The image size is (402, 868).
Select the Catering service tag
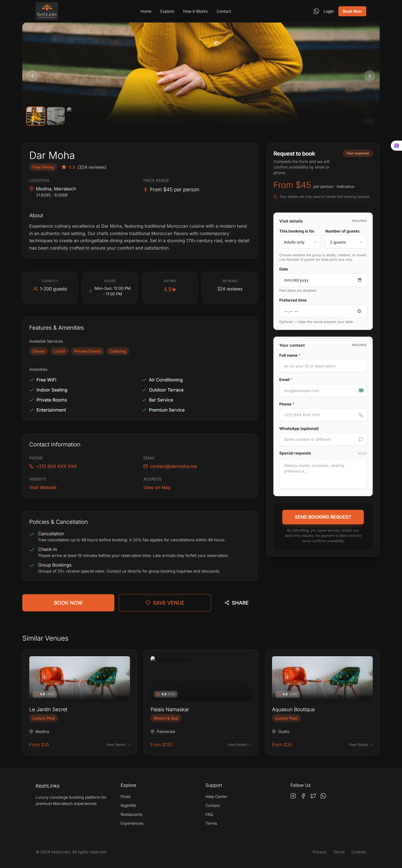pyautogui.click(x=118, y=351)
